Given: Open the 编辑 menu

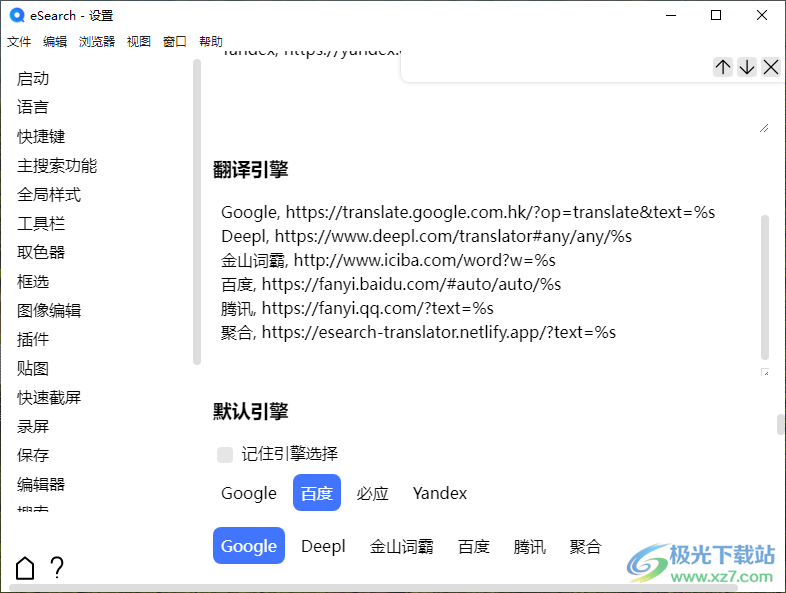Looking at the screenshot, I should tap(55, 42).
